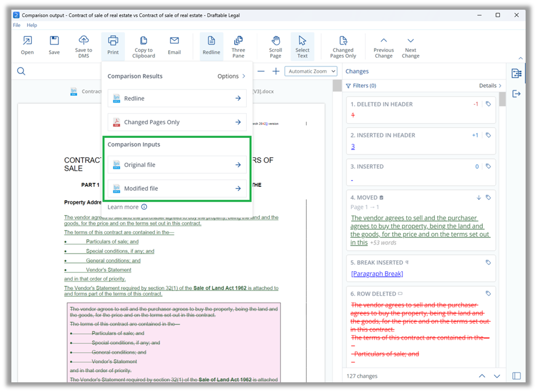
Task: Click arrow on Redline result row
Action: 238,98
